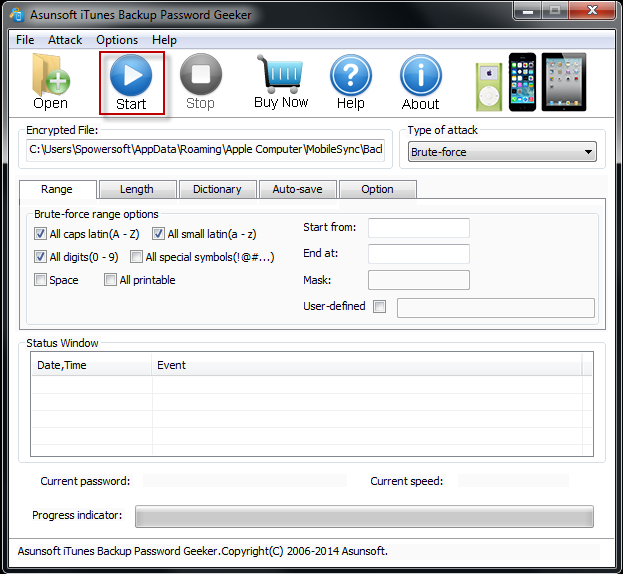Click the Current password value field

pos(245,481)
